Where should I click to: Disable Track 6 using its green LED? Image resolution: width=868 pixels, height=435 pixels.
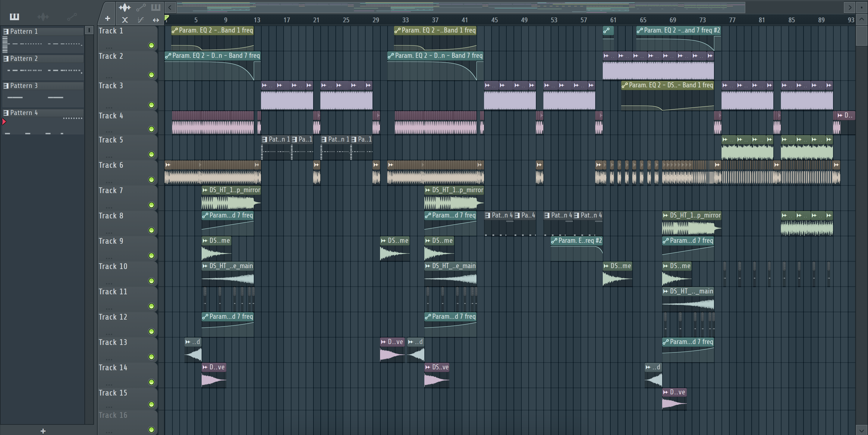coord(151,180)
